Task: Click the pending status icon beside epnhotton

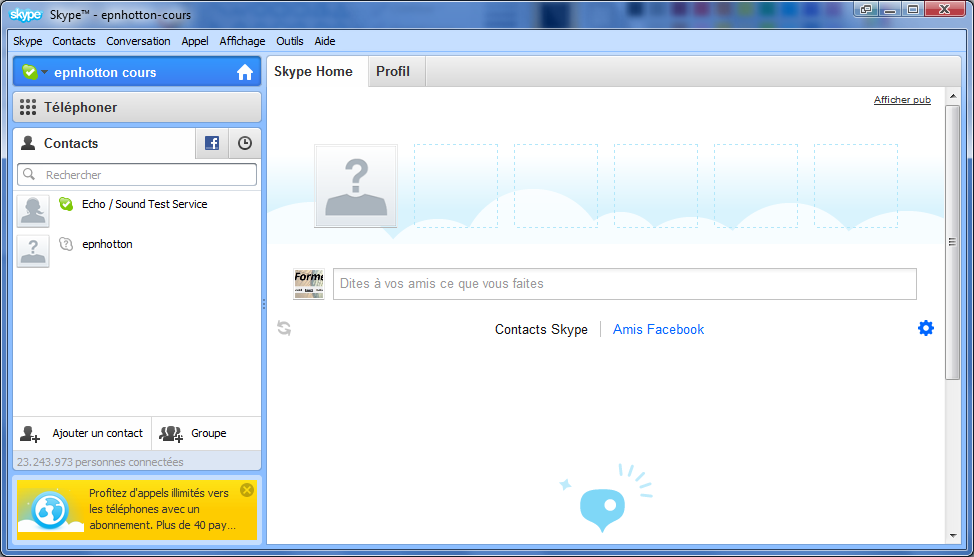Action: coord(66,244)
